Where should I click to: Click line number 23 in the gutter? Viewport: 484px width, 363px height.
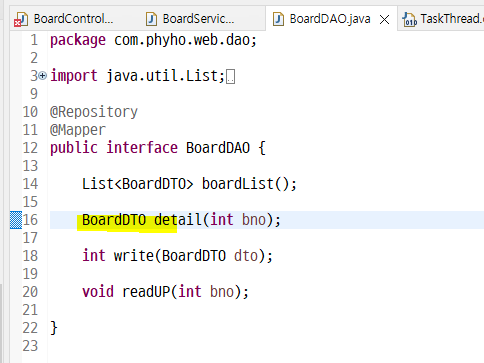point(30,346)
